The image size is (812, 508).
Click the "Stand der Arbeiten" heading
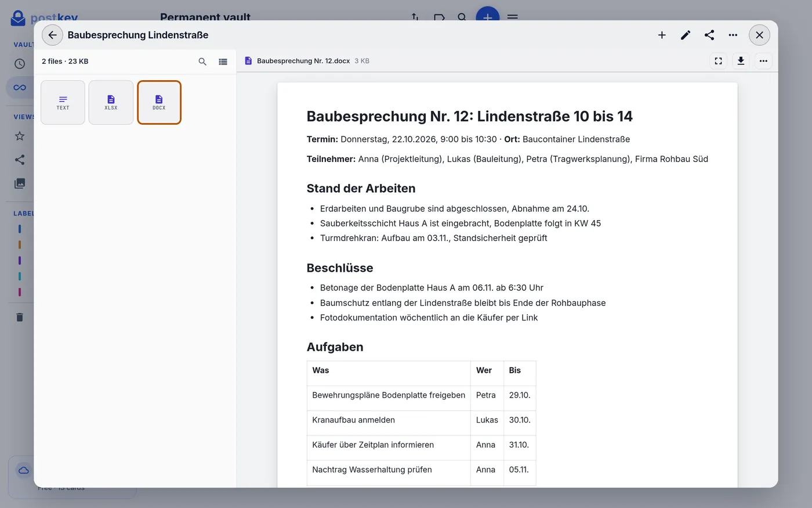tap(361, 189)
